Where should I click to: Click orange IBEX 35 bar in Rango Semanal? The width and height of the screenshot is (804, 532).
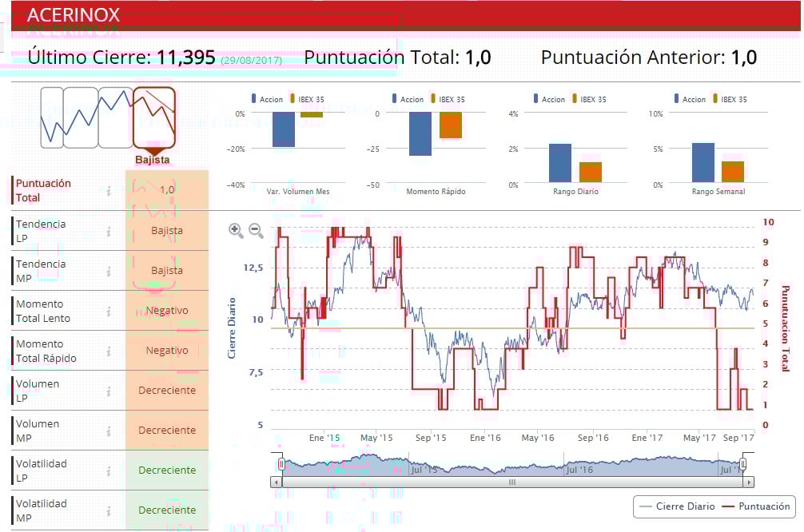click(733, 172)
